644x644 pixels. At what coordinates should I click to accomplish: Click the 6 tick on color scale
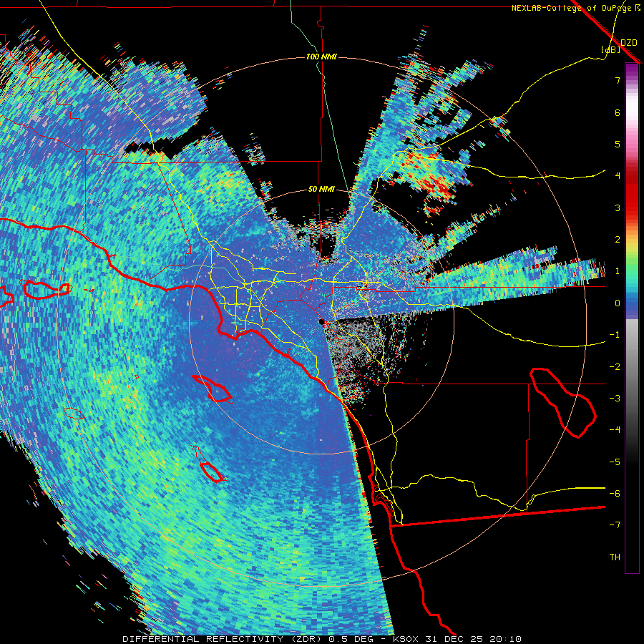point(618,112)
